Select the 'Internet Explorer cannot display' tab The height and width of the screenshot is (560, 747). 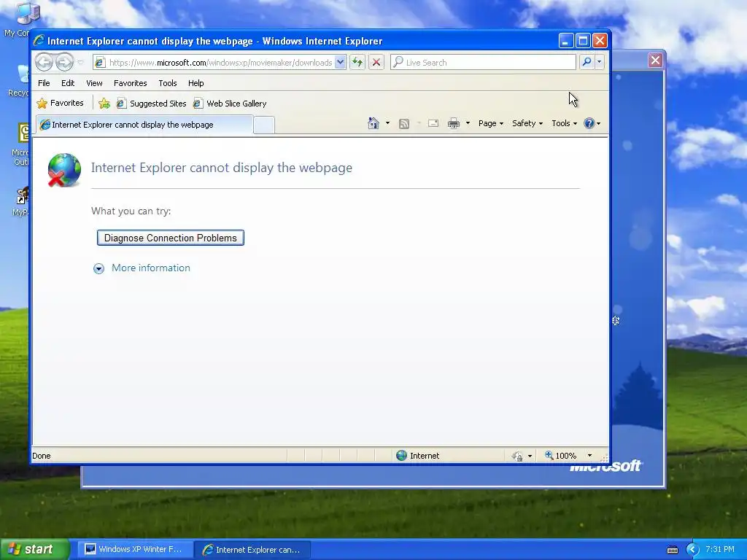pyautogui.click(x=144, y=124)
